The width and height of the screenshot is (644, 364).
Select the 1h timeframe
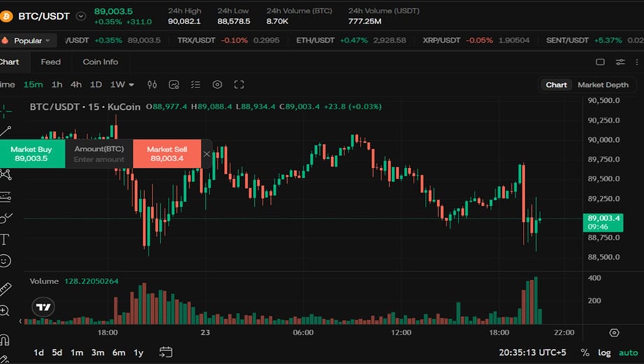[57, 85]
